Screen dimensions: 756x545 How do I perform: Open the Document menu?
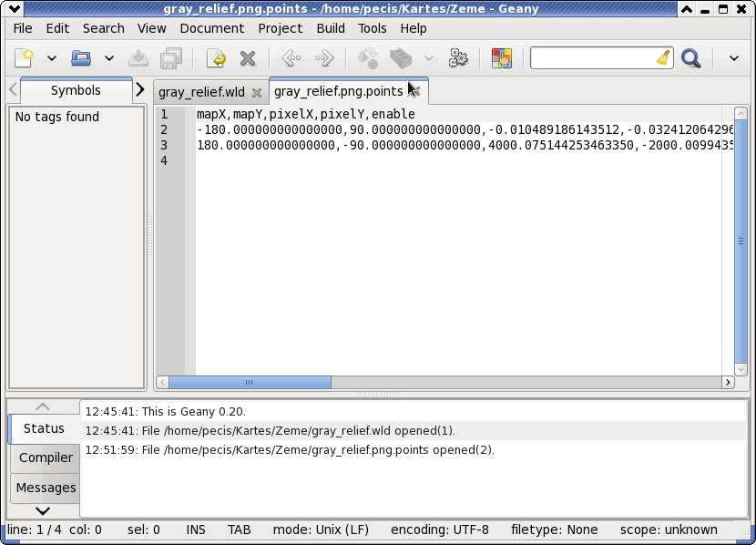point(211,28)
